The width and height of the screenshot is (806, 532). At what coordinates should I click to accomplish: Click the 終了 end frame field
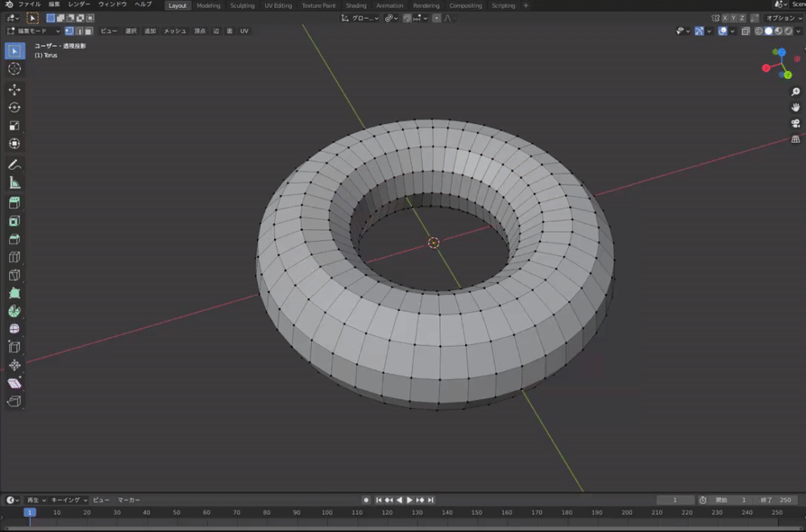(x=777, y=500)
